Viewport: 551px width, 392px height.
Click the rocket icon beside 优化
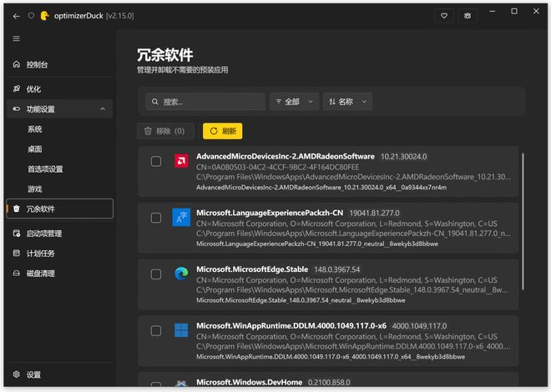[16, 88]
